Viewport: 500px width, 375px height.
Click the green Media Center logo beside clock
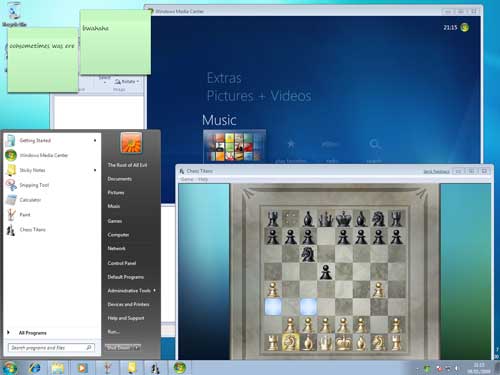click(464, 28)
